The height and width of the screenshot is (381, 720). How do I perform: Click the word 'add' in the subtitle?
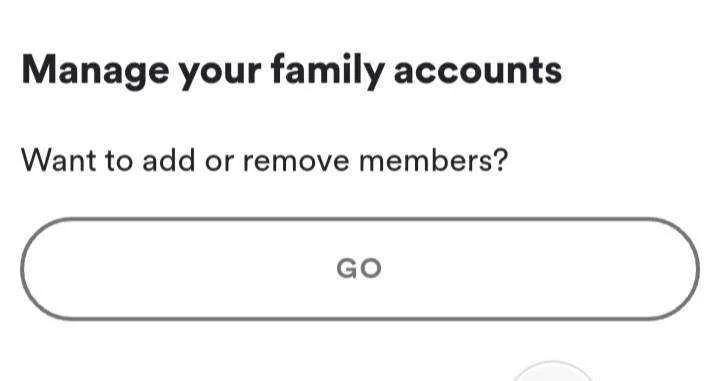tap(169, 160)
